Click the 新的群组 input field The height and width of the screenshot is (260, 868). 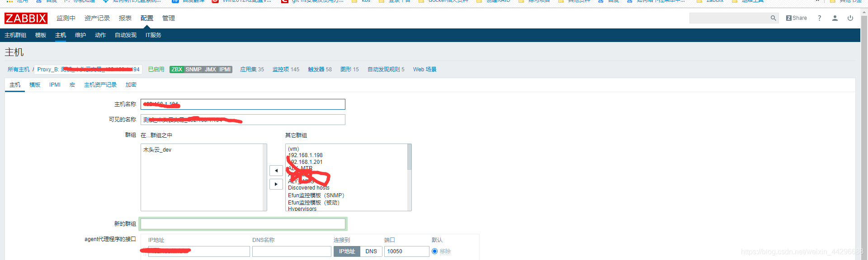[243, 224]
